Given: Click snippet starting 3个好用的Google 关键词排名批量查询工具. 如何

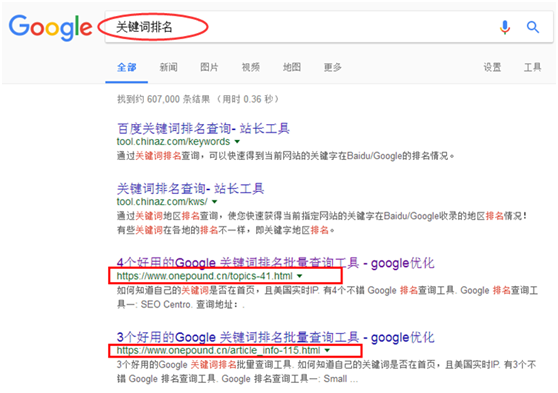Looking at the screenshot, I should [327, 371].
